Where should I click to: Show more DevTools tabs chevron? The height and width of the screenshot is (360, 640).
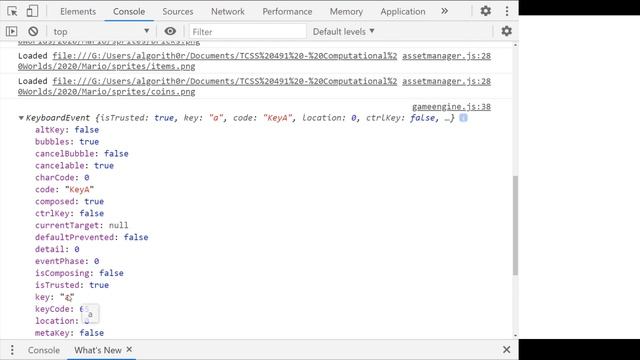(444, 11)
